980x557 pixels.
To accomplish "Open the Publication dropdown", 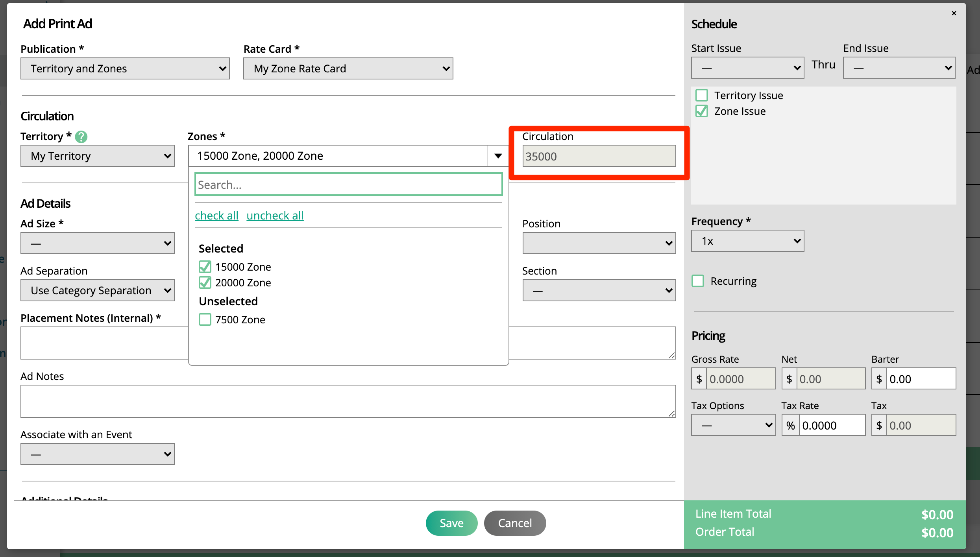I will coord(125,68).
